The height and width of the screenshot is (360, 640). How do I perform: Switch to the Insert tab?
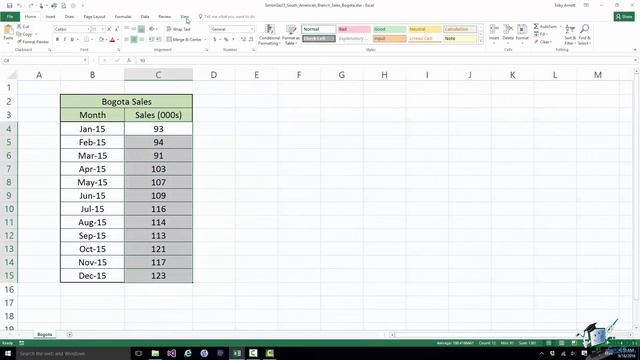point(50,17)
